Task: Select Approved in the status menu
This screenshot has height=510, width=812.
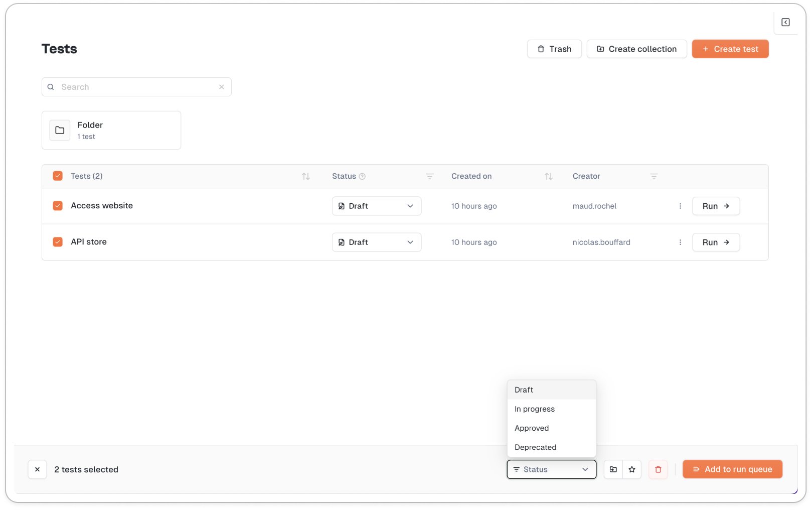Action: click(532, 428)
